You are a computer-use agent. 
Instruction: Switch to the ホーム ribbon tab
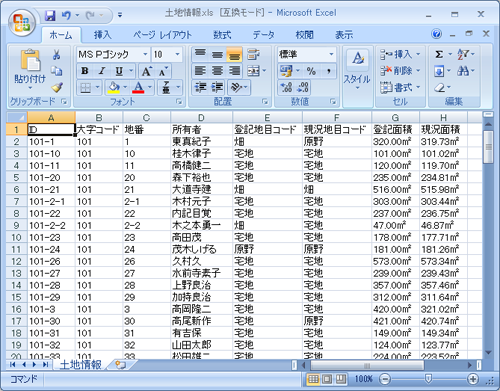click(61, 35)
